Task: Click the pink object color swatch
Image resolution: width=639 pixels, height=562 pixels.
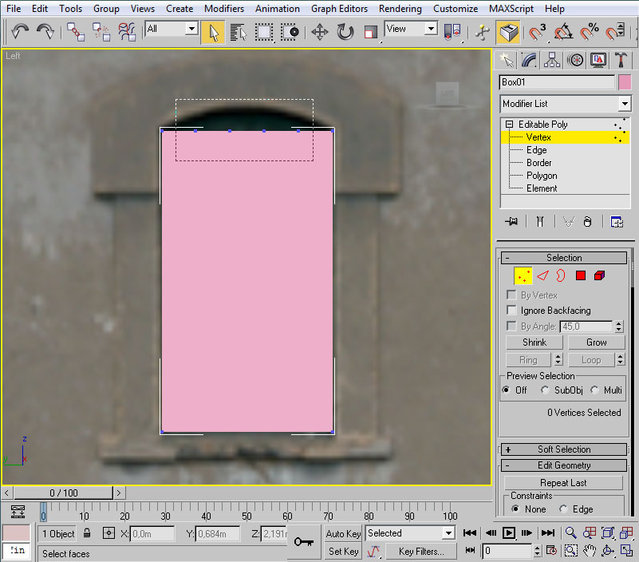Action: pyautogui.click(x=625, y=82)
